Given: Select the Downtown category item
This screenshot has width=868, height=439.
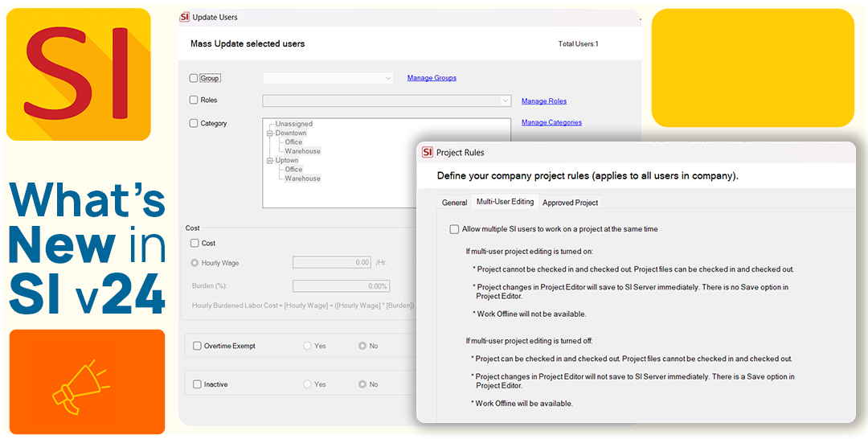Looking at the screenshot, I should pyautogui.click(x=291, y=133).
